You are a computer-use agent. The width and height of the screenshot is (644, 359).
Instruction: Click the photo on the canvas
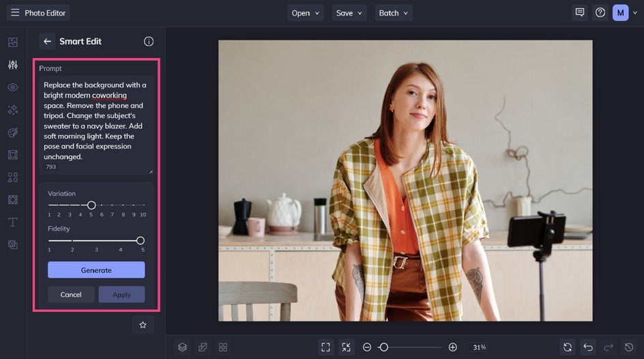(x=405, y=181)
